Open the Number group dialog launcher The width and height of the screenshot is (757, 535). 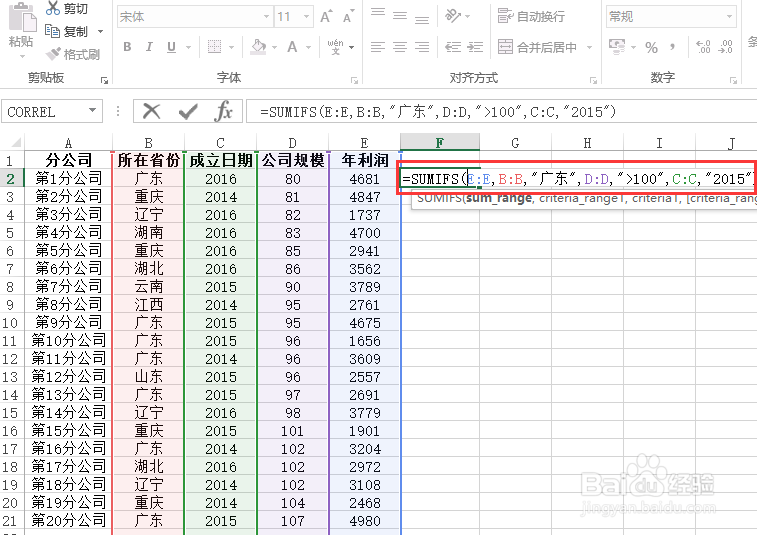tap(734, 80)
